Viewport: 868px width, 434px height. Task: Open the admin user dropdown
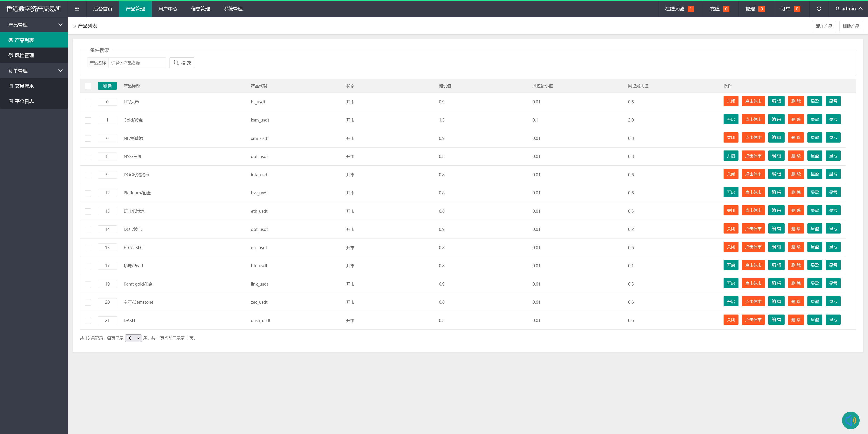point(849,9)
